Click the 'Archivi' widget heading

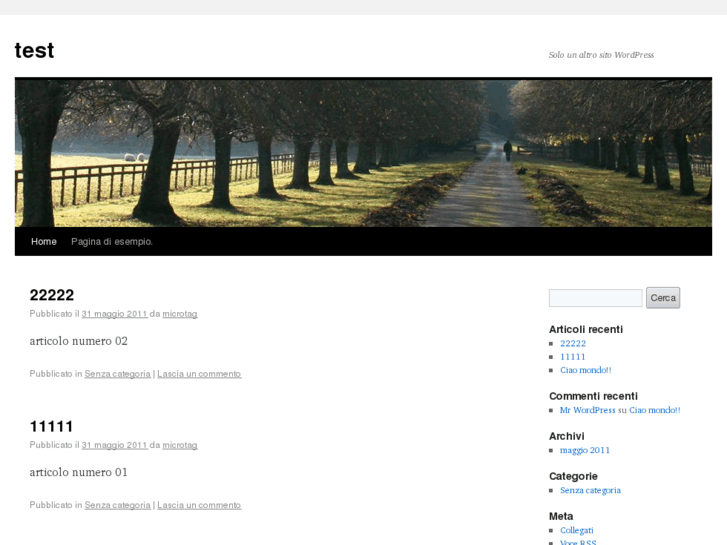pyautogui.click(x=567, y=436)
